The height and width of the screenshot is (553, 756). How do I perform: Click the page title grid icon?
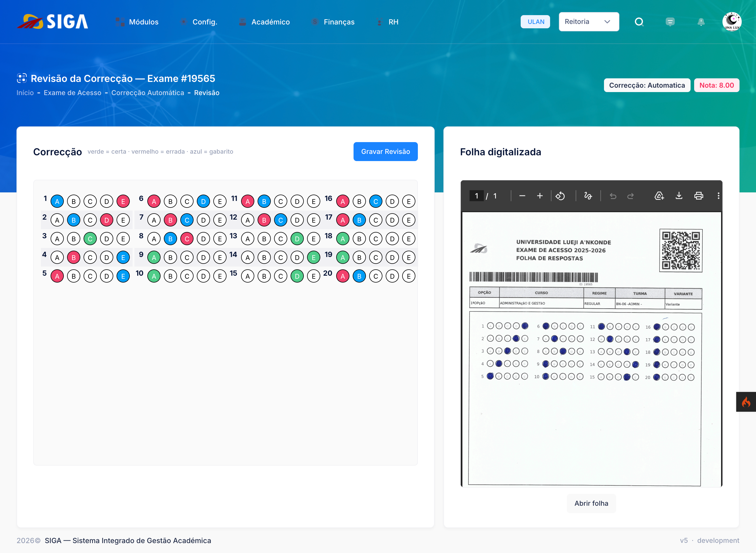pyautogui.click(x=22, y=78)
